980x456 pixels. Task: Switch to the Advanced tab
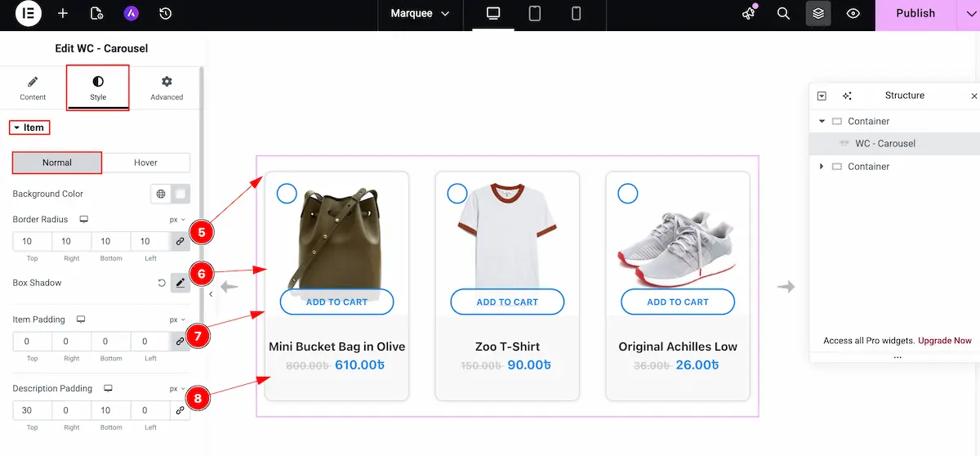(167, 88)
